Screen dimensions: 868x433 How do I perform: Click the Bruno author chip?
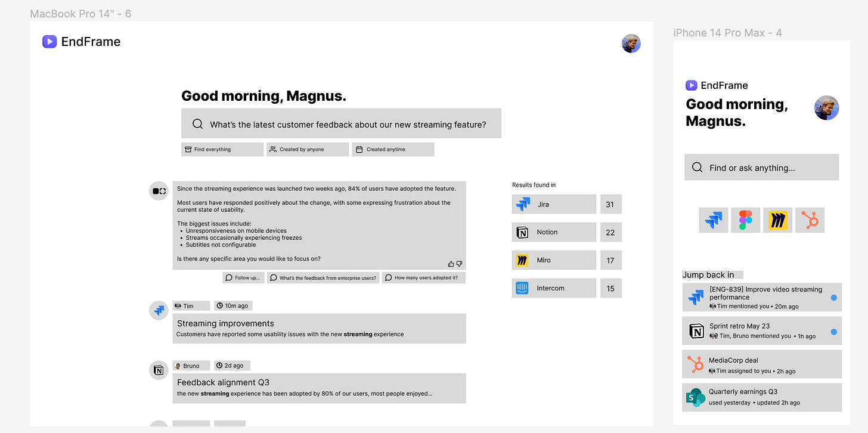click(x=191, y=366)
